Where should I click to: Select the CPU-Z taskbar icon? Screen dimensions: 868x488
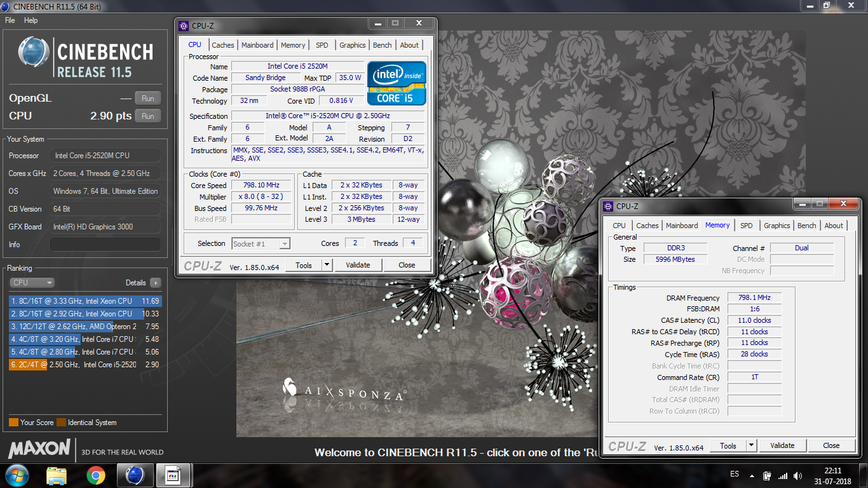[x=173, y=475]
